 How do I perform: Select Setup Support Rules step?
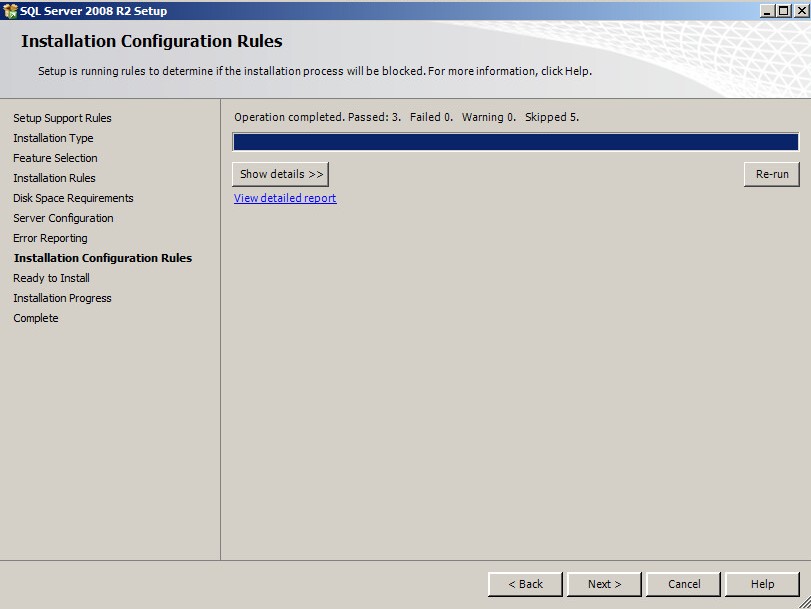[62, 118]
